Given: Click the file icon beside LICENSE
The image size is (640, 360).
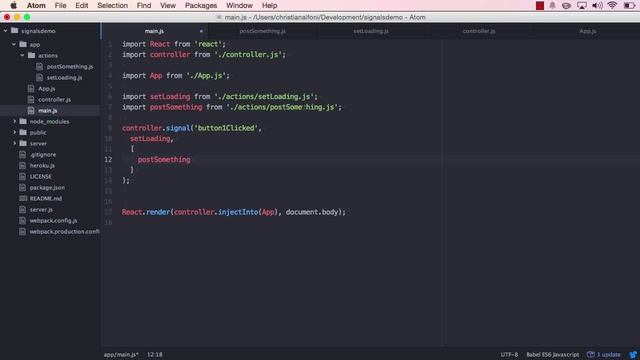Looking at the screenshot, I should click(x=22, y=176).
